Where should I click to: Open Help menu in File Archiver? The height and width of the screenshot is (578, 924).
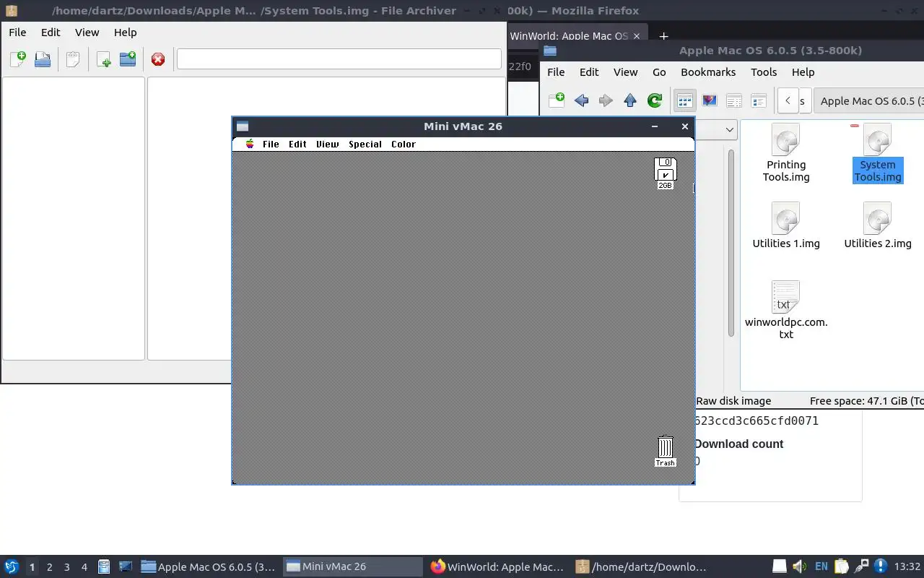pyautogui.click(x=125, y=33)
